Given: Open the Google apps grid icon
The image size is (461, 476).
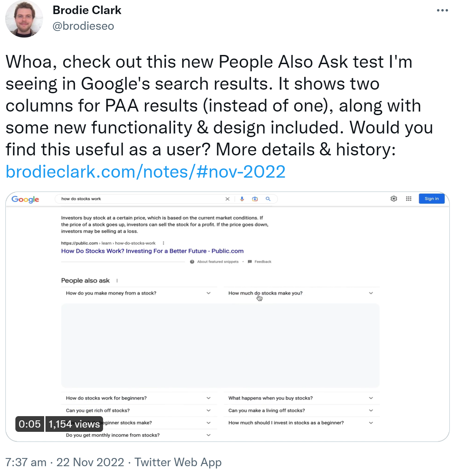Looking at the screenshot, I should point(408,199).
